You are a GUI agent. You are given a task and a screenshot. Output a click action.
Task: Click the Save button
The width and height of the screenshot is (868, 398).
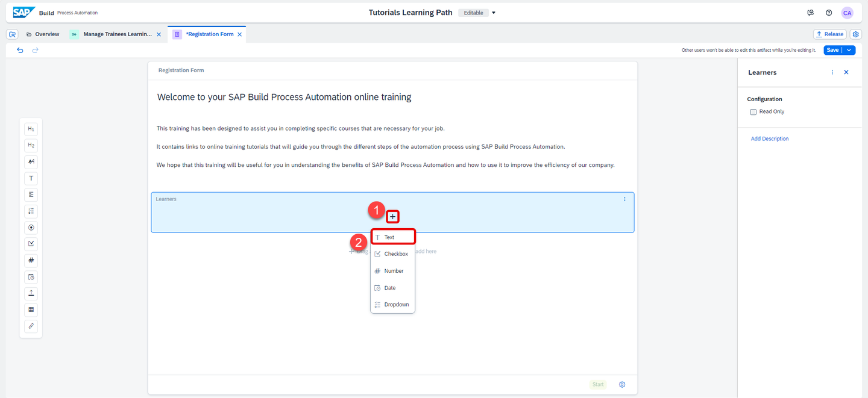pyautogui.click(x=832, y=50)
